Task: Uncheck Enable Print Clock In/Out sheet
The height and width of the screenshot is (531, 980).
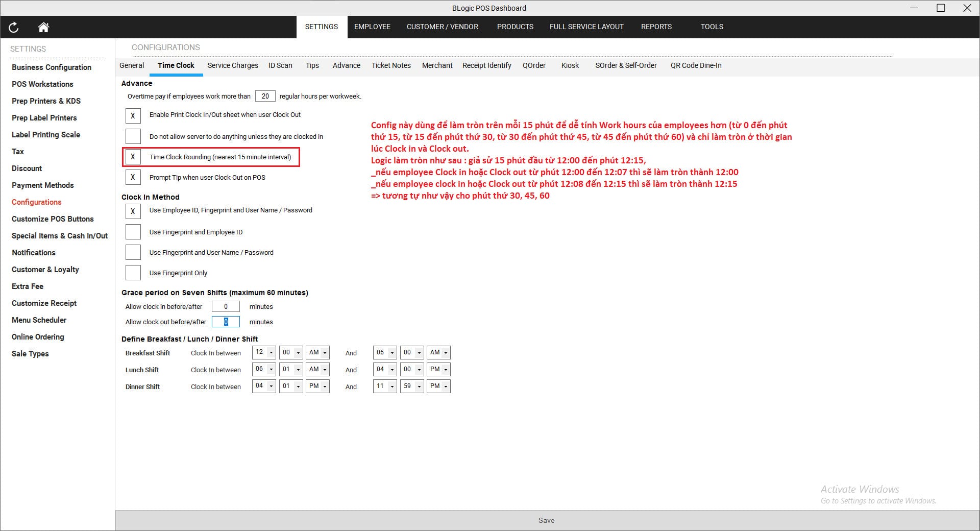Action: click(133, 115)
